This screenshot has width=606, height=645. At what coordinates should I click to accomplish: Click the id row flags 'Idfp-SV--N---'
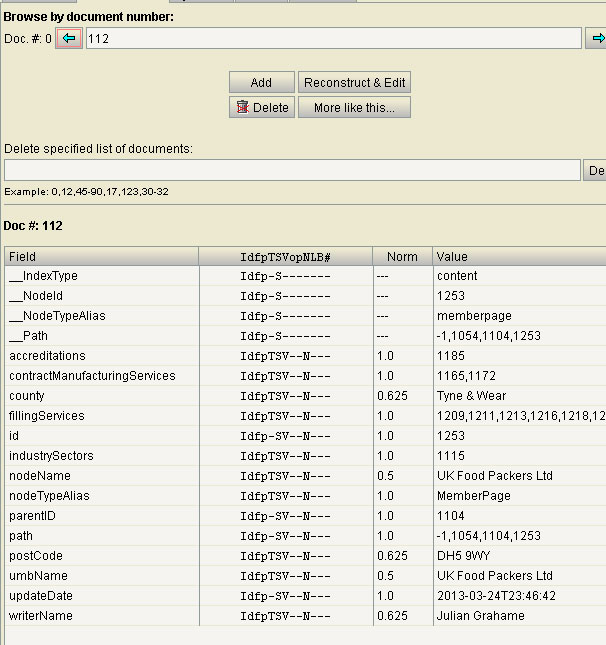[x=286, y=436]
